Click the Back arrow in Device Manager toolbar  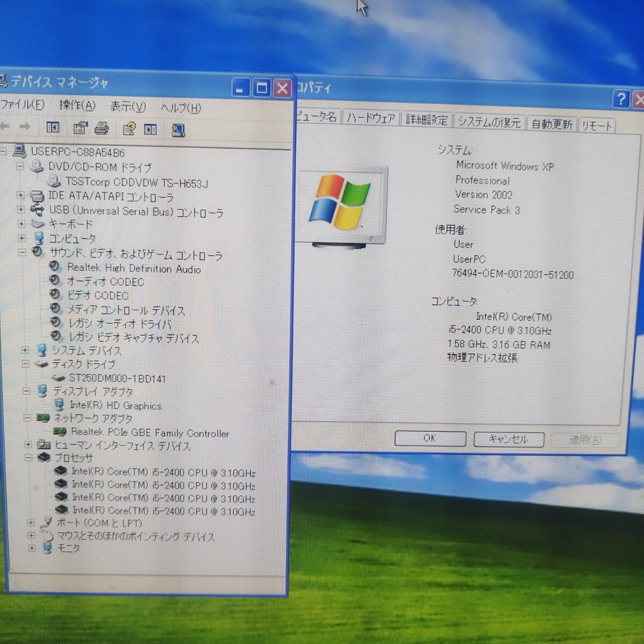5,127
